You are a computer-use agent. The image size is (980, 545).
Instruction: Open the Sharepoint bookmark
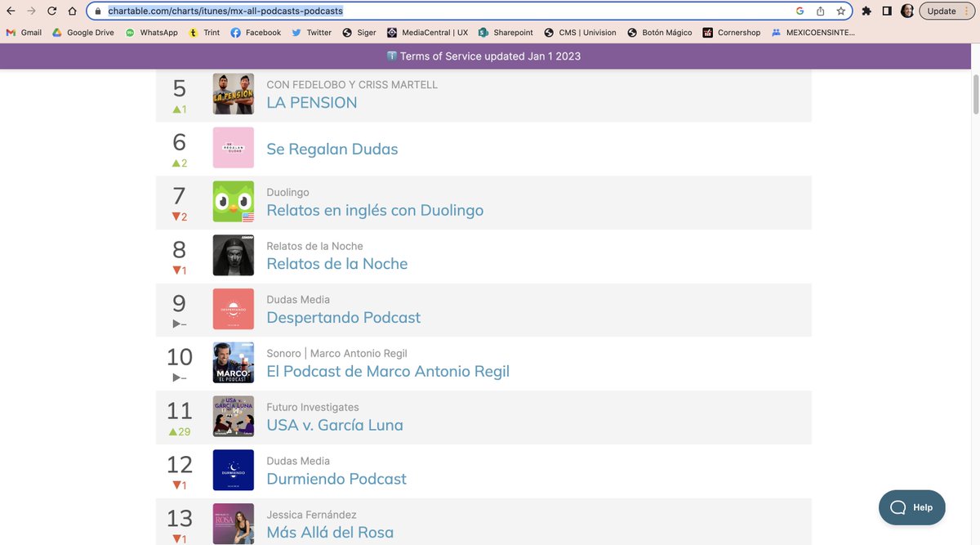pyautogui.click(x=506, y=33)
